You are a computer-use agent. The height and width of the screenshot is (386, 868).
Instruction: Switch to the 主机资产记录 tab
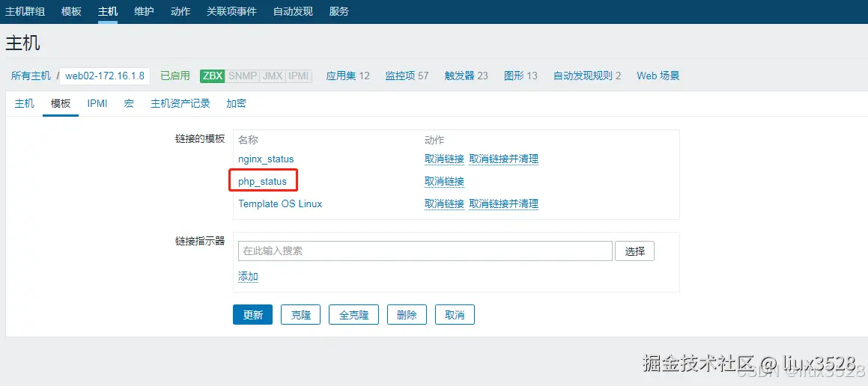click(180, 103)
